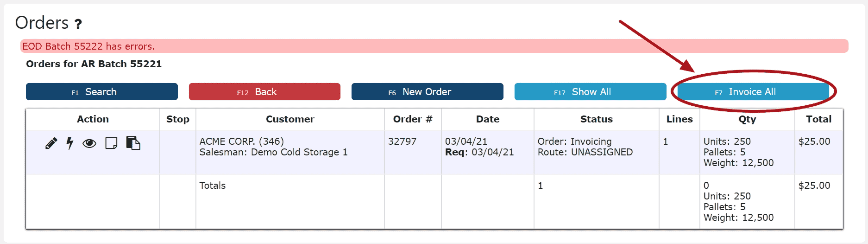The image size is (868, 244).
Task: Click the copy/paste clipboard icon
Action: tap(133, 143)
